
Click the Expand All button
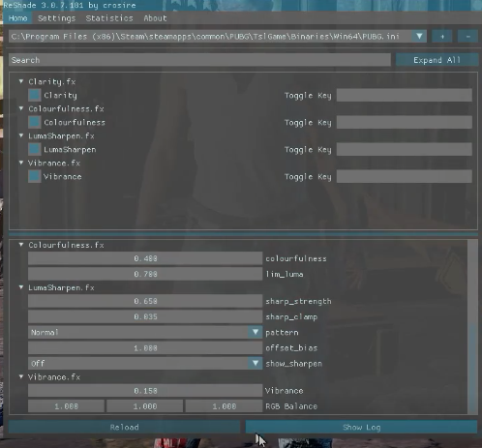click(x=437, y=60)
